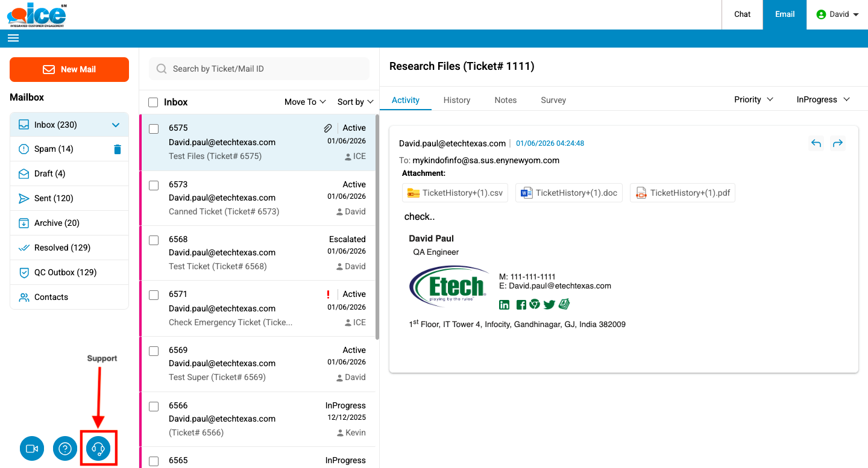Click the hamburger menu icon
Screen dimensions: 868x468
[13, 38]
